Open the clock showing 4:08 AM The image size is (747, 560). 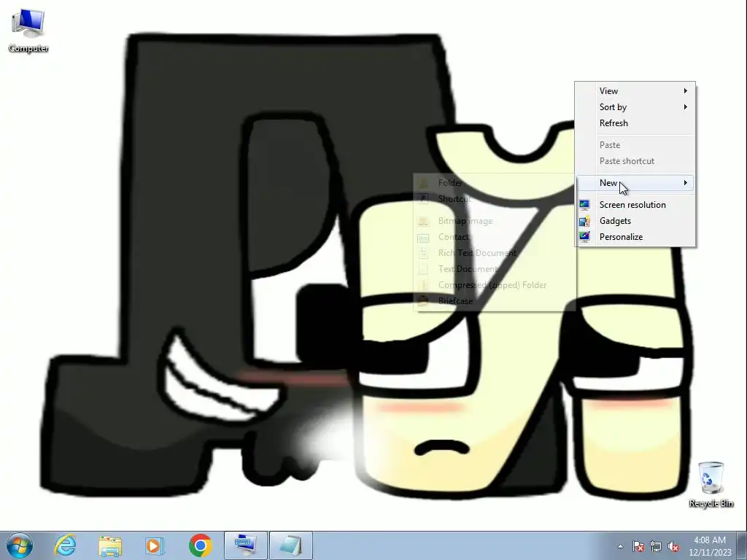pyautogui.click(x=709, y=546)
